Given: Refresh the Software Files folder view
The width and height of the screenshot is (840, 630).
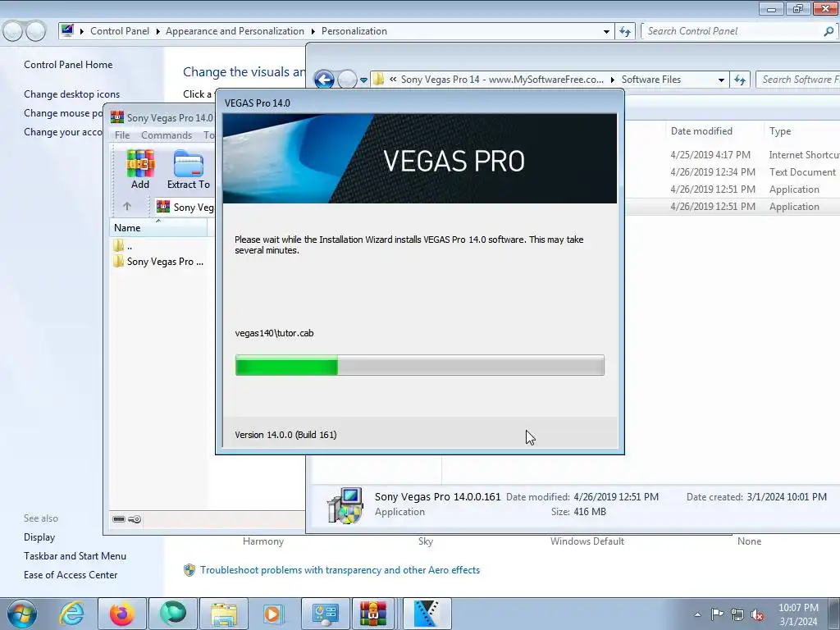Looking at the screenshot, I should click(740, 80).
